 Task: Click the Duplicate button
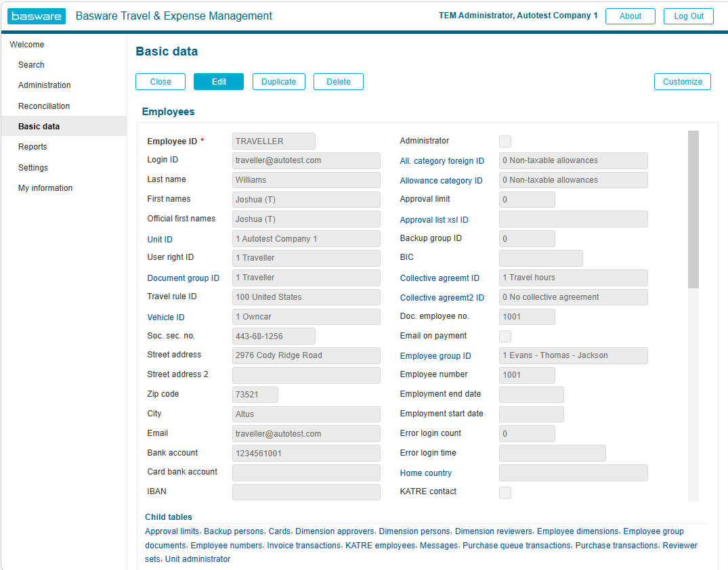[x=278, y=82]
